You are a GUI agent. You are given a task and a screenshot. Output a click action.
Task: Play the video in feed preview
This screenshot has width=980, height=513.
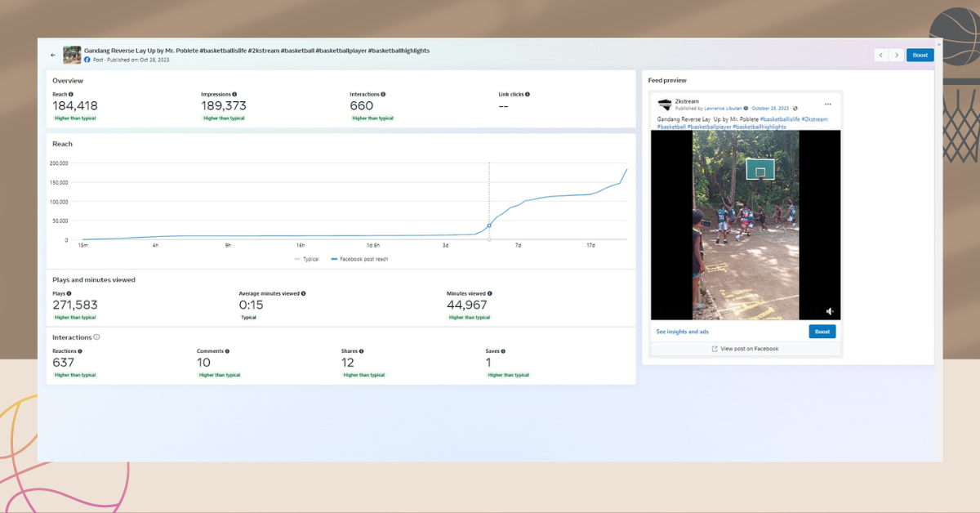pyautogui.click(x=746, y=225)
